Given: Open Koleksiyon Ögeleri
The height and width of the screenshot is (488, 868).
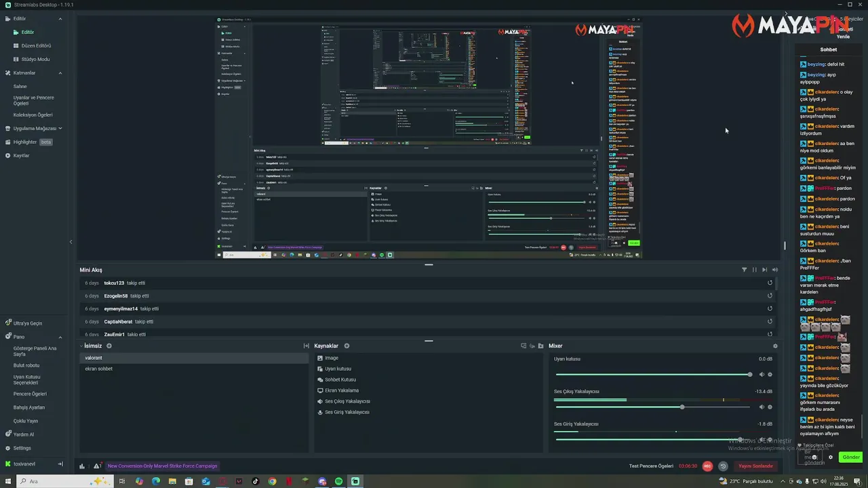Looking at the screenshot, I should [x=33, y=115].
